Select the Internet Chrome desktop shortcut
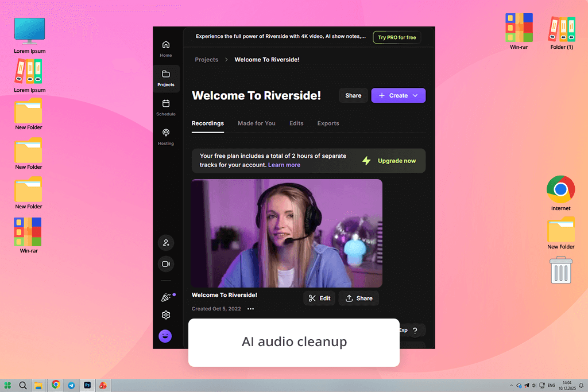This screenshot has width=588, height=392. coord(560,193)
